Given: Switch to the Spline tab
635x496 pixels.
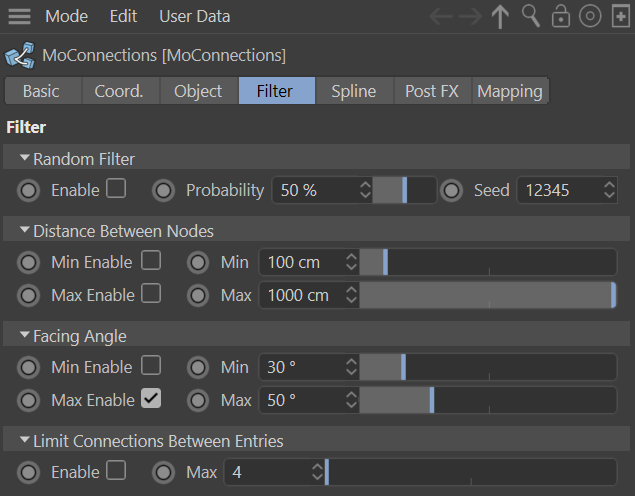Looking at the screenshot, I should 354,91.
